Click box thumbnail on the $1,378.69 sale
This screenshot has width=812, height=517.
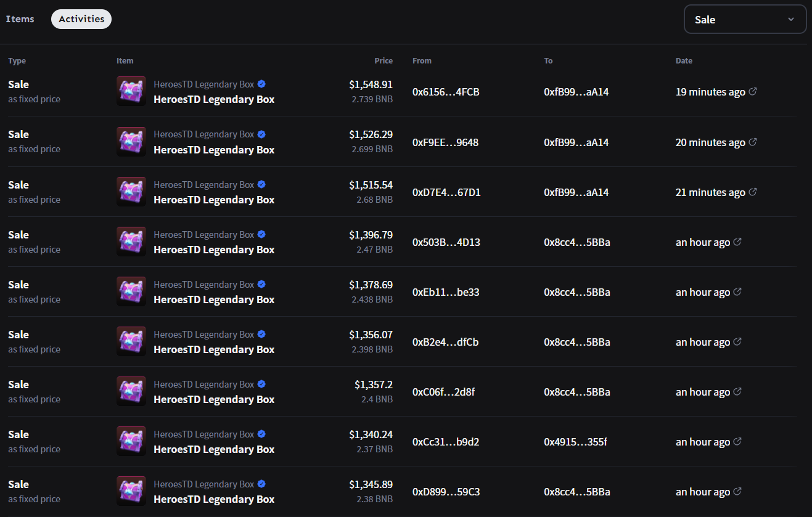click(131, 291)
